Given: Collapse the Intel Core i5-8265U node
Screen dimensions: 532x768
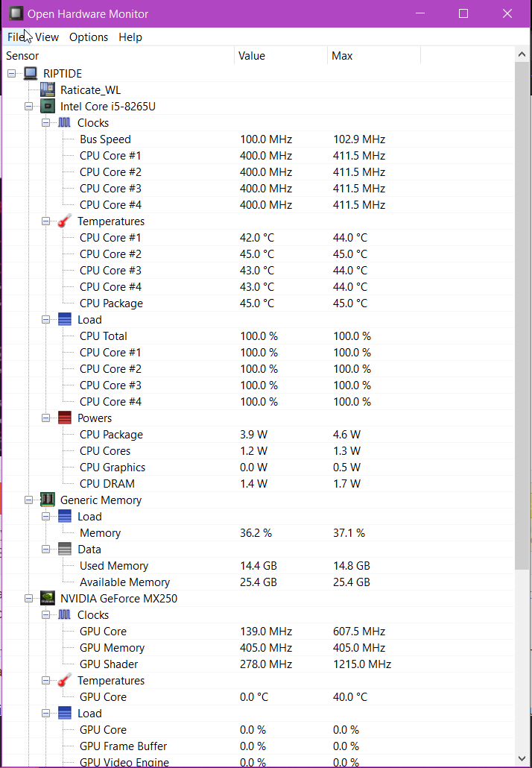Looking at the screenshot, I should click(x=29, y=107).
